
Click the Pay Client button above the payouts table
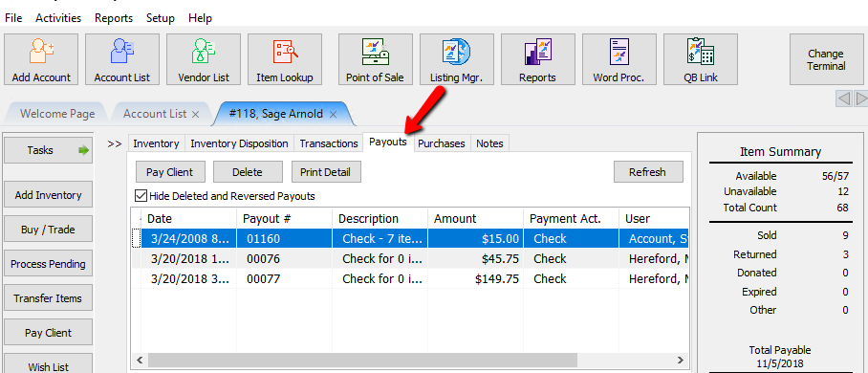point(170,172)
